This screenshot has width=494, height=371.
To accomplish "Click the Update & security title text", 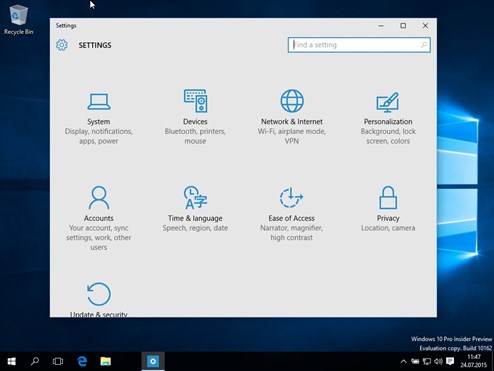I will (99, 314).
